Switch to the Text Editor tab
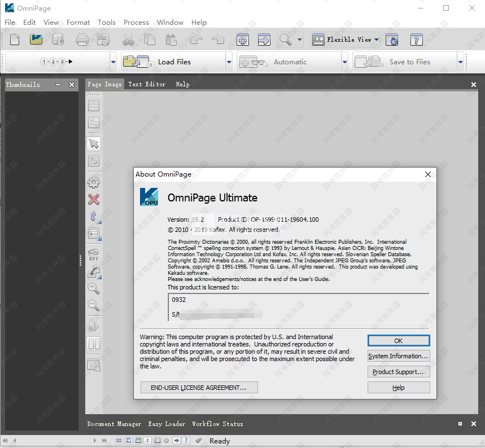The image size is (485, 448). point(147,84)
